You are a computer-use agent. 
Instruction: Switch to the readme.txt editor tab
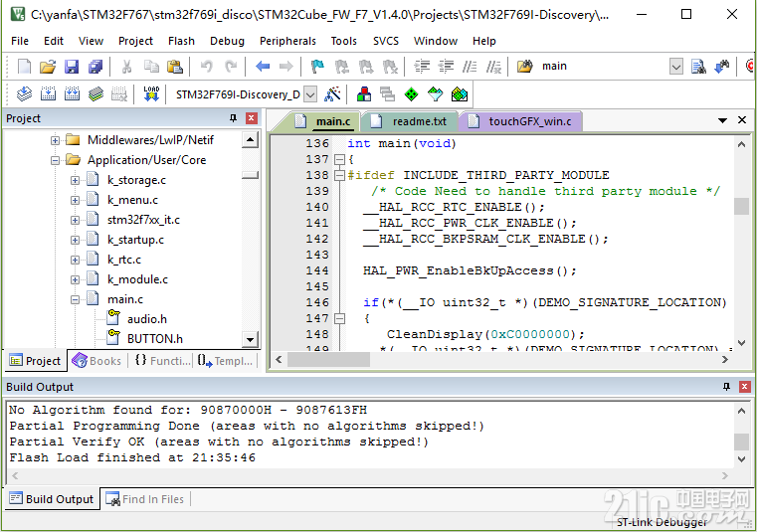tap(410, 121)
